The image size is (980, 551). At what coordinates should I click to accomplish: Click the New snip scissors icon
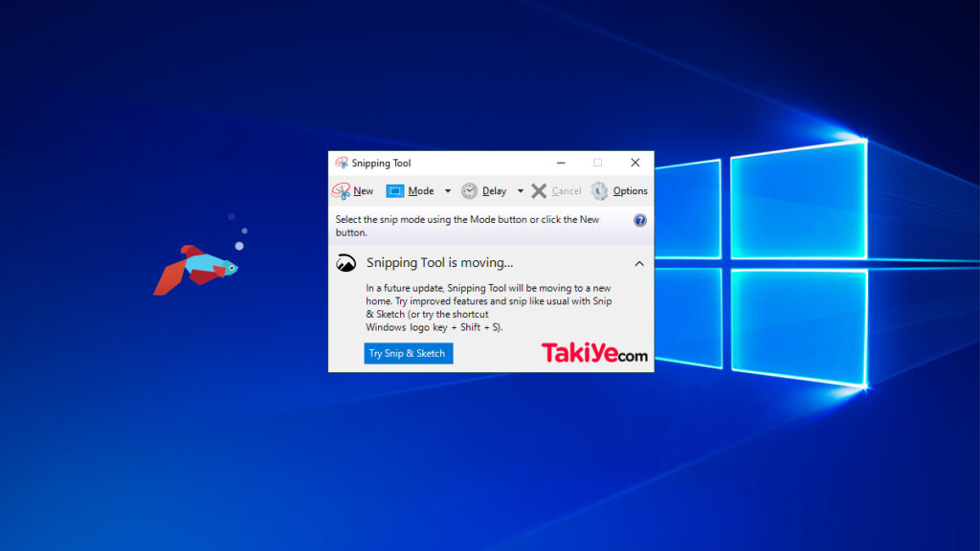point(342,191)
